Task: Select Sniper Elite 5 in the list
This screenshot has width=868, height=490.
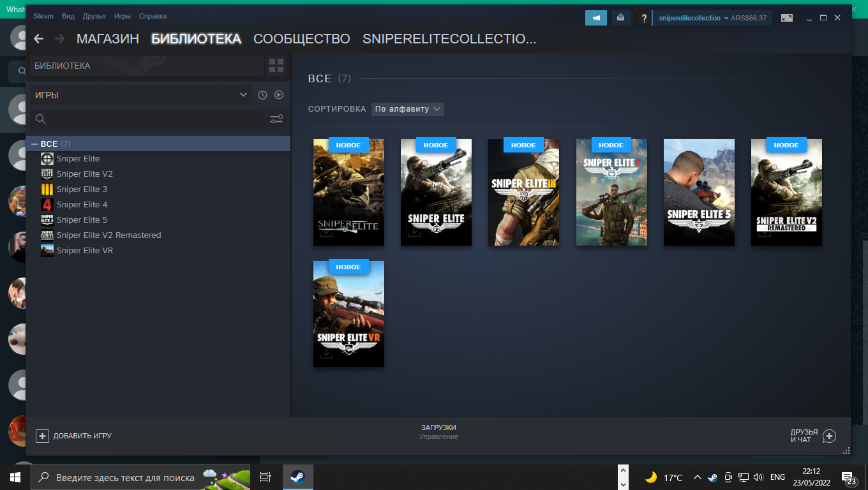Action: [x=82, y=219]
